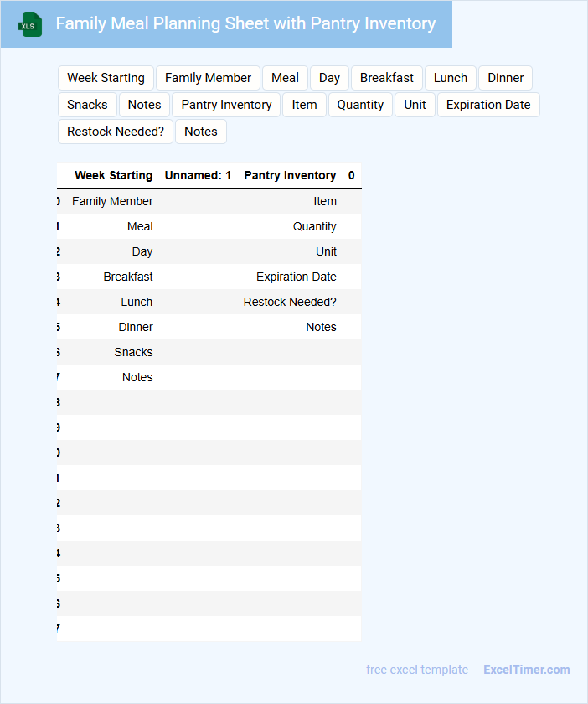Click the Item table cell

point(325,201)
